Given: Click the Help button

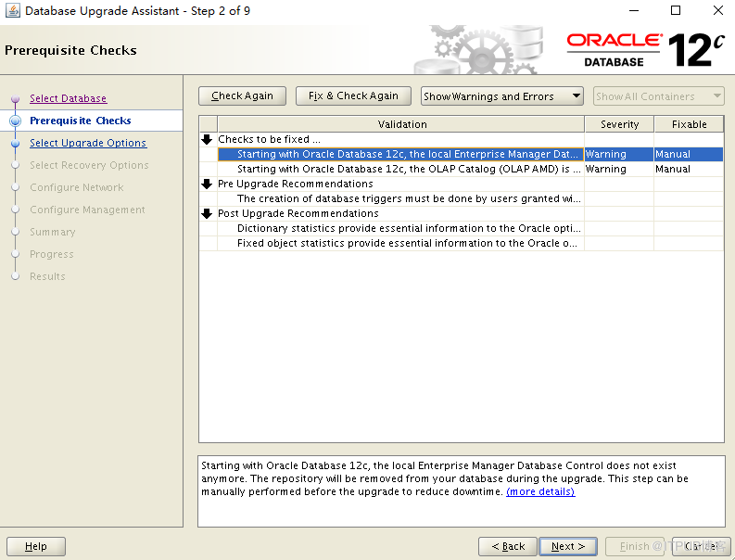Looking at the screenshot, I should [x=36, y=546].
